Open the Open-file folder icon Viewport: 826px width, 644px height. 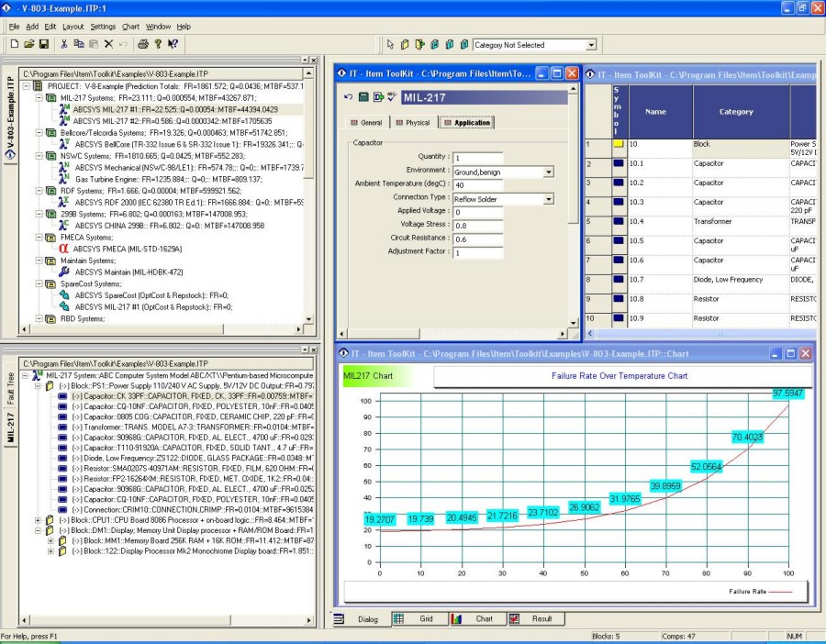click(x=29, y=44)
